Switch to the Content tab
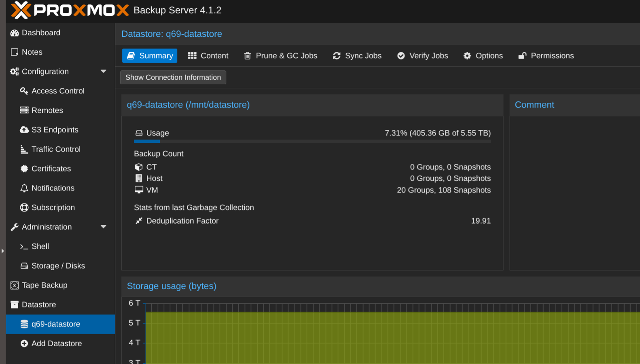Viewport: 640px width, 364px height. 208,56
